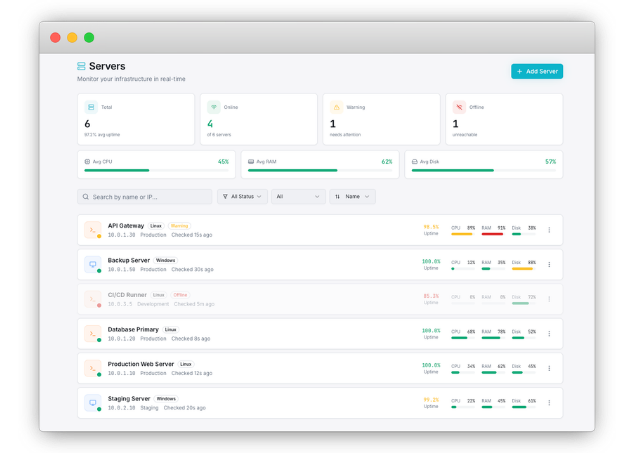Open the All environment dropdown

tap(298, 197)
